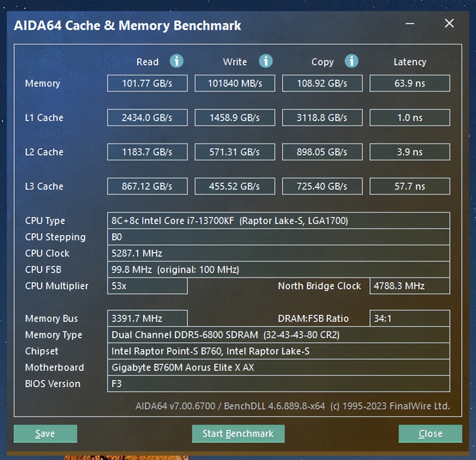Select L2 Cache Write value 571.31 GB/s
Viewport: 476px width, 460px height.
(235, 152)
